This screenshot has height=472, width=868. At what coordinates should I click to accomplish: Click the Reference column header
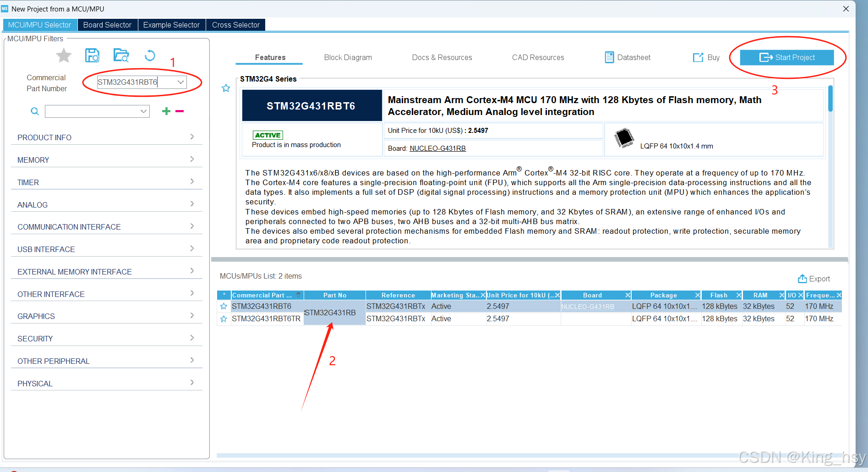[x=398, y=295]
